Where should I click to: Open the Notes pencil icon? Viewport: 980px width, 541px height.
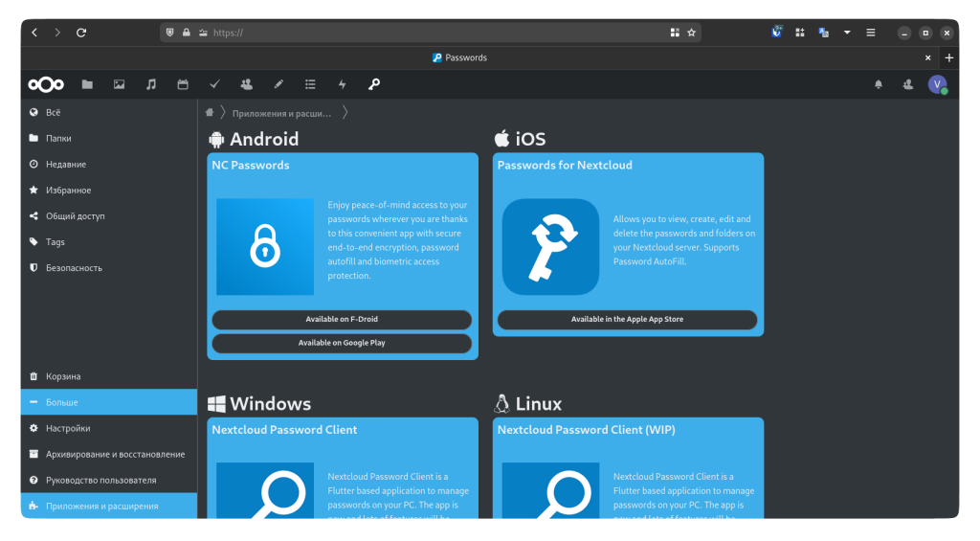[278, 84]
